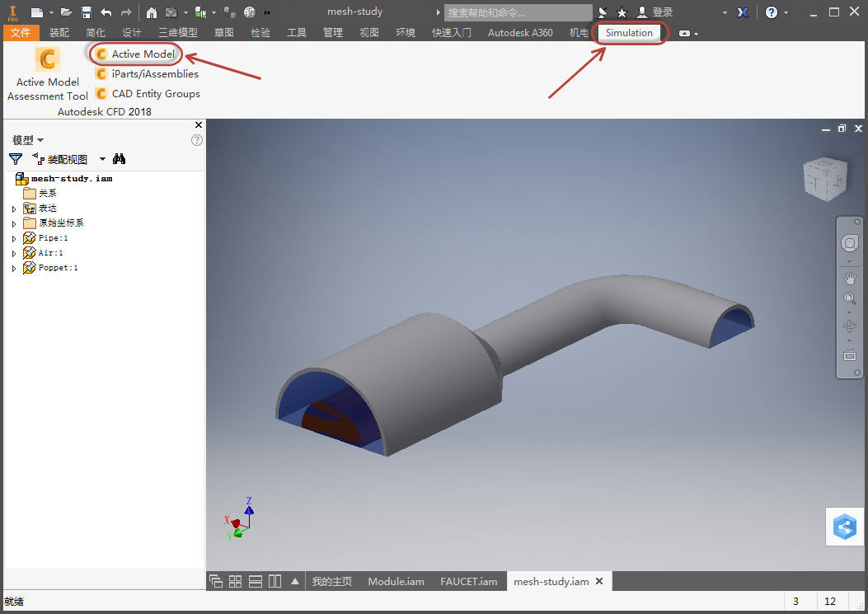Launch Active Model in Autodesk CFD
Viewport: 868px width, 614px height.
[136, 54]
